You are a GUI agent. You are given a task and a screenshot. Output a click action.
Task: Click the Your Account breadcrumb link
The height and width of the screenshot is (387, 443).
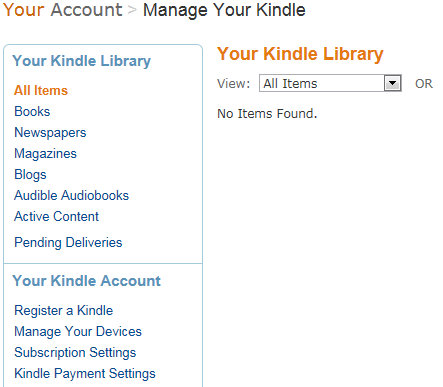pyautogui.click(x=62, y=10)
